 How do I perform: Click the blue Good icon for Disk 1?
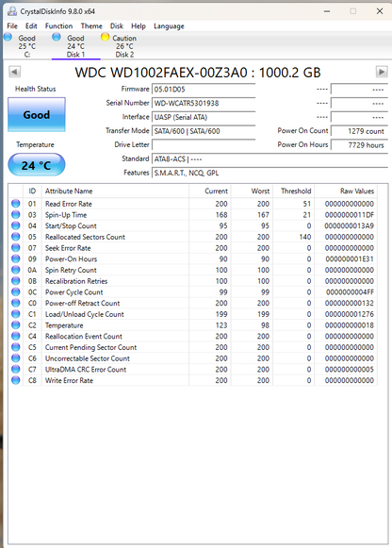click(x=57, y=37)
